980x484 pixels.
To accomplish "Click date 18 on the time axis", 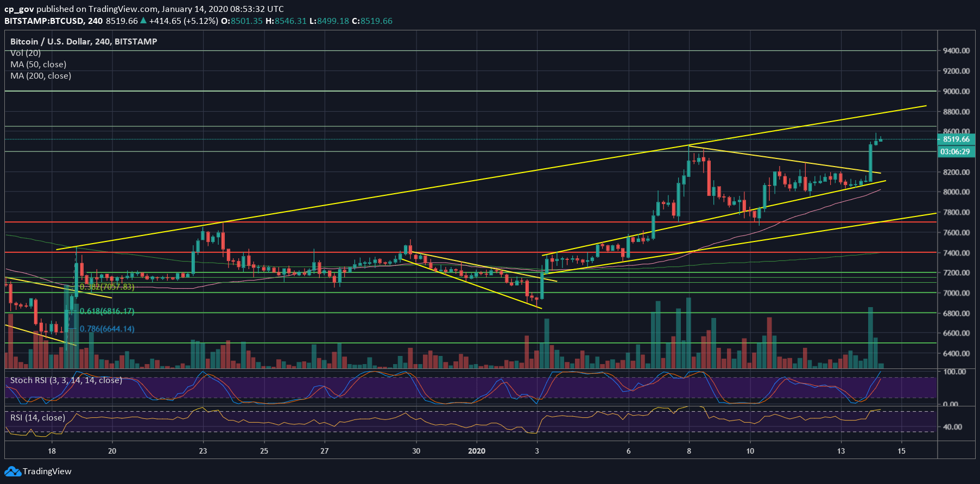I will click(52, 451).
